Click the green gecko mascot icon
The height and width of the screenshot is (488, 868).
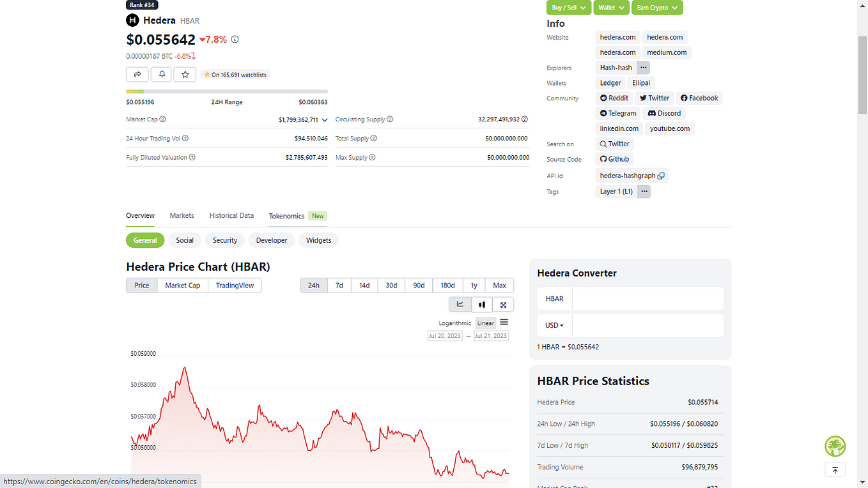point(835,446)
